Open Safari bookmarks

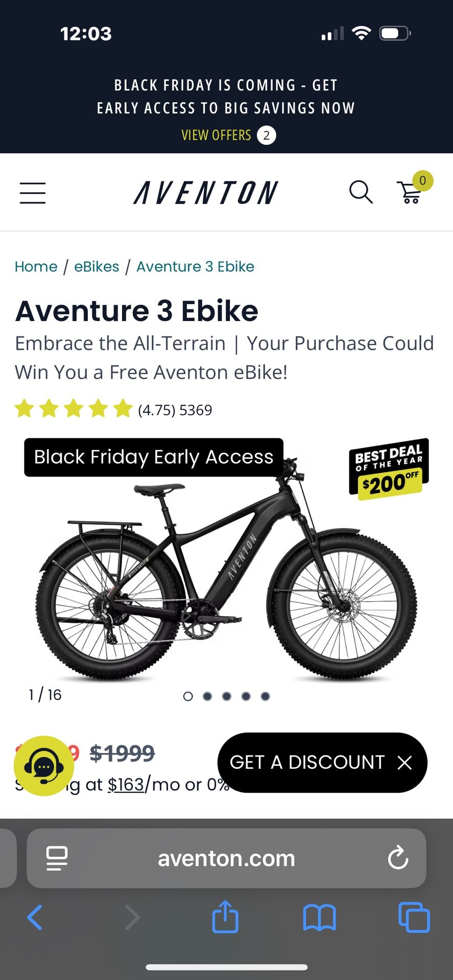319,917
